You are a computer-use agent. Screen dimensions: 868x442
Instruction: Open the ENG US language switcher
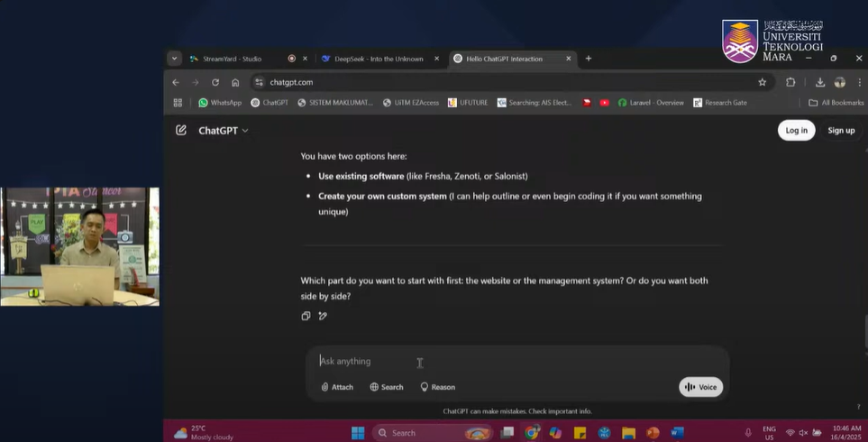769,433
